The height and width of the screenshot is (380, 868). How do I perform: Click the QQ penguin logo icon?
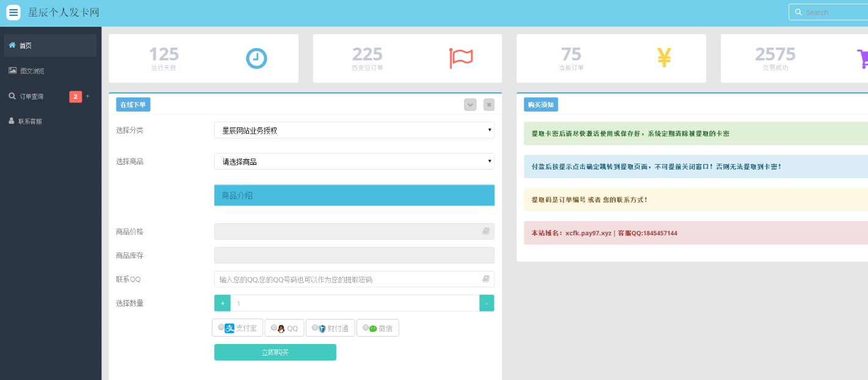[x=281, y=328]
